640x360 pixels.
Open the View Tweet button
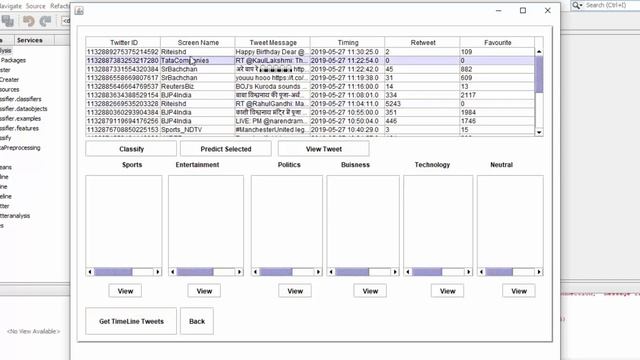pos(324,149)
